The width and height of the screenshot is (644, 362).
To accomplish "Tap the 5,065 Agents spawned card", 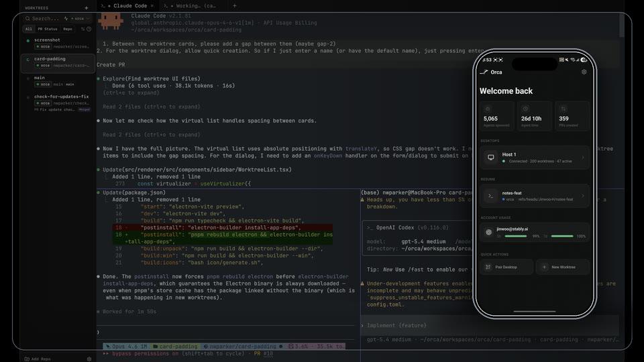I will coord(496,116).
